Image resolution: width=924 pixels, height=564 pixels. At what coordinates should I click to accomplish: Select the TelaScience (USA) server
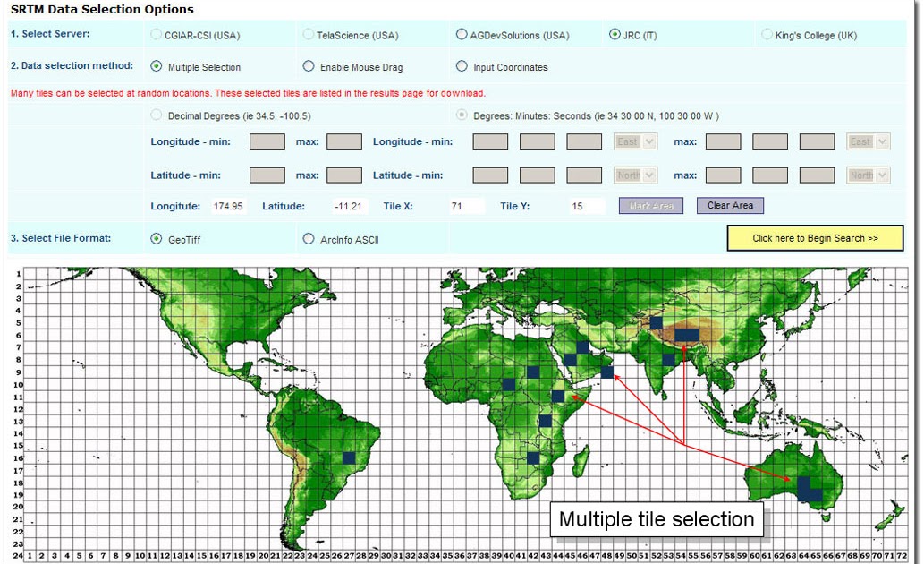pyautogui.click(x=308, y=34)
